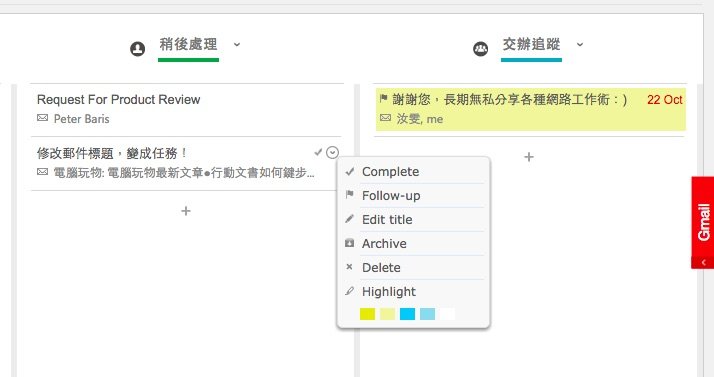Add a task with plus under 交辦追蹤
The image size is (714, 377).
(529, 157)
